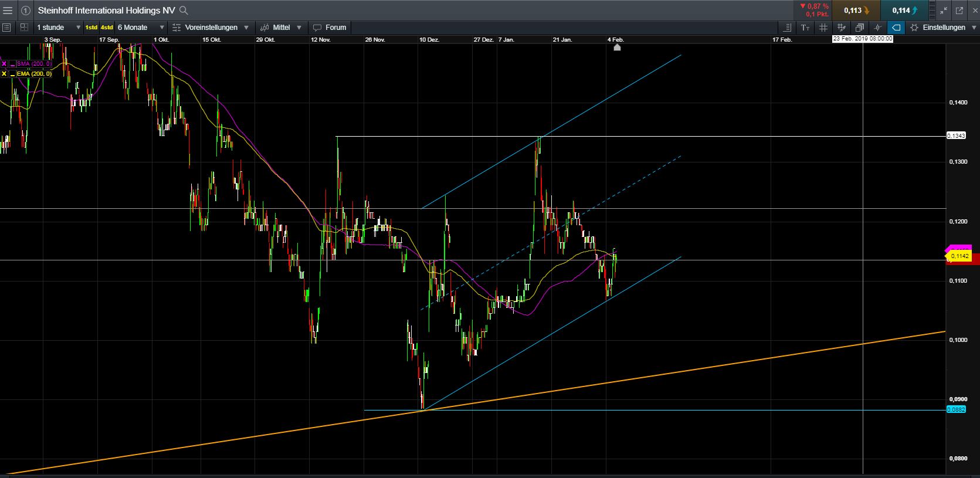
Task: Search for another instrument via magnifier
Action: pos(184,10)
